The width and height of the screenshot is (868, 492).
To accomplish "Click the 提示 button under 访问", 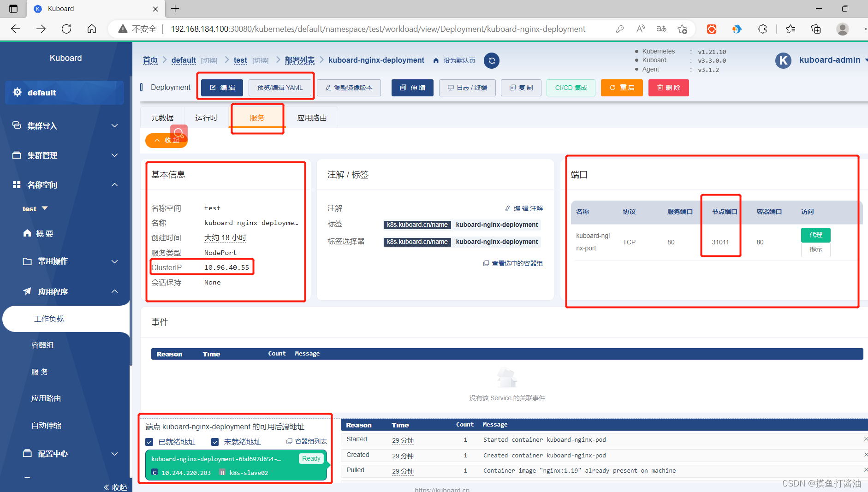I will coord(816,249).
